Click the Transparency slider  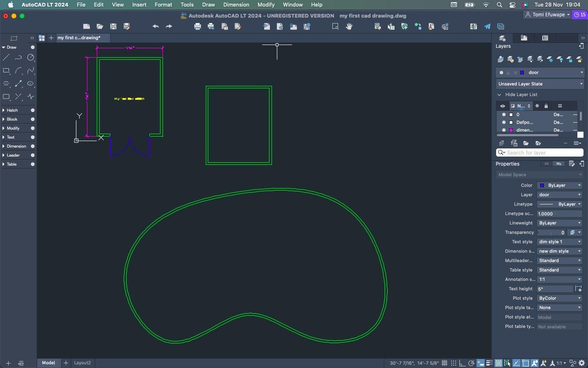point(552,233)
